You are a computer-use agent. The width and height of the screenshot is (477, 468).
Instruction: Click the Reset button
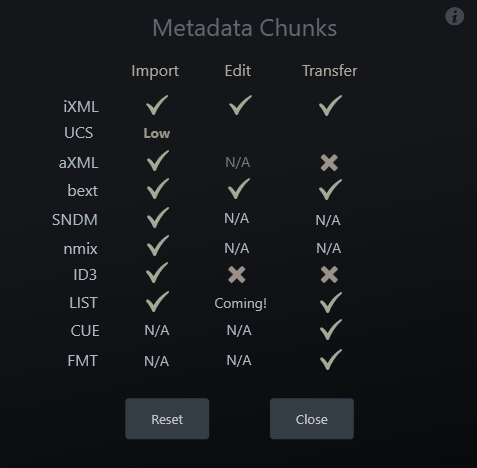tap(167, 419)
